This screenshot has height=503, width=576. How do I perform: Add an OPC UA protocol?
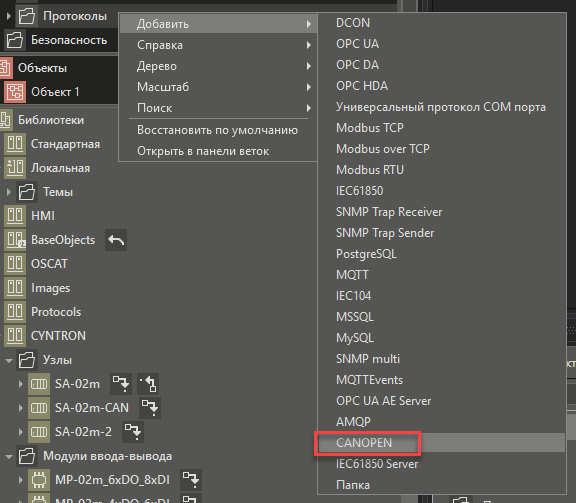pos(442,44)
